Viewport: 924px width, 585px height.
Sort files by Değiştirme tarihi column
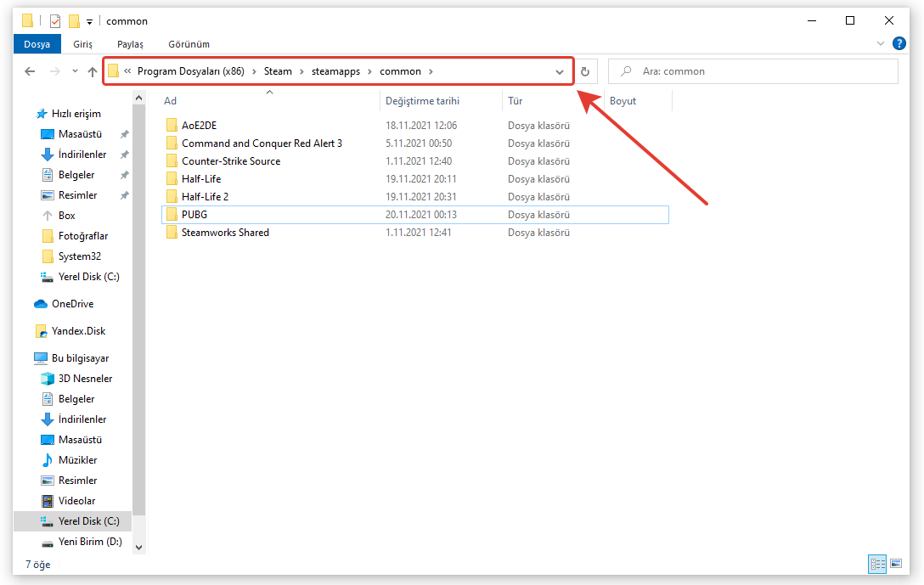(422, 101)
